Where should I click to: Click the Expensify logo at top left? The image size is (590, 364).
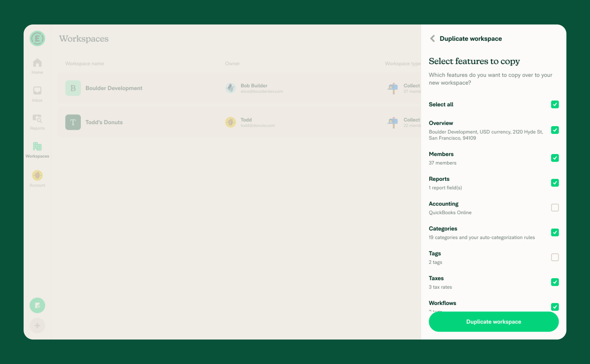(x=37, y=38)
